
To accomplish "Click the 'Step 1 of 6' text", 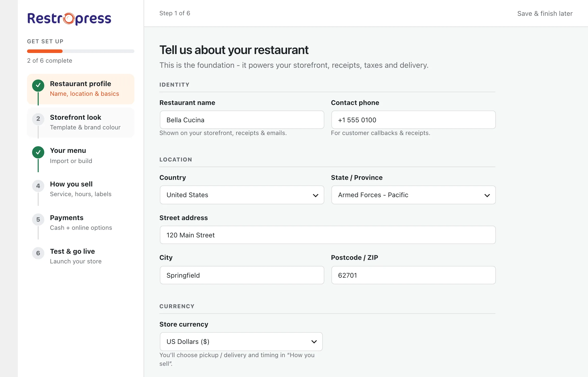I will (175, 13).
